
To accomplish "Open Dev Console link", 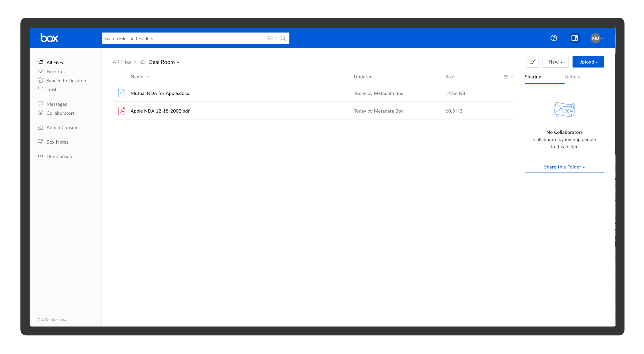I will click(60, 156).
